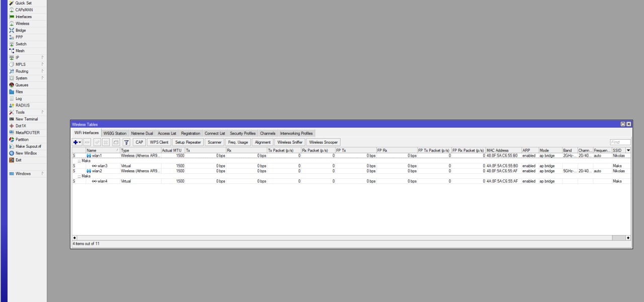Switch to the Nstreme Dual tab
644x302 pixels.
tap(142, 133)
